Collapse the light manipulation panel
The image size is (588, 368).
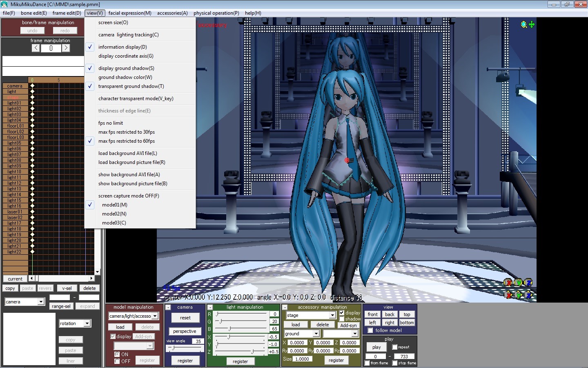tap(210, 307)
